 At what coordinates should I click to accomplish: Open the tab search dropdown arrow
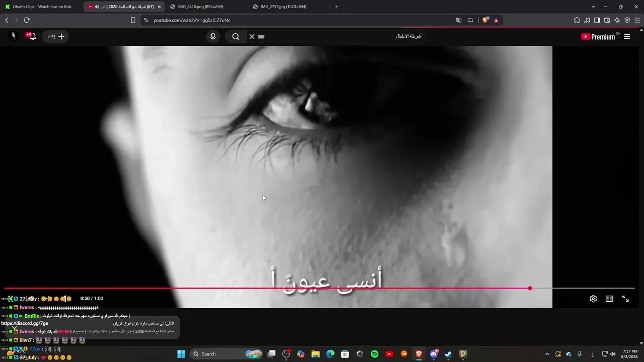[x=593, y=7]
